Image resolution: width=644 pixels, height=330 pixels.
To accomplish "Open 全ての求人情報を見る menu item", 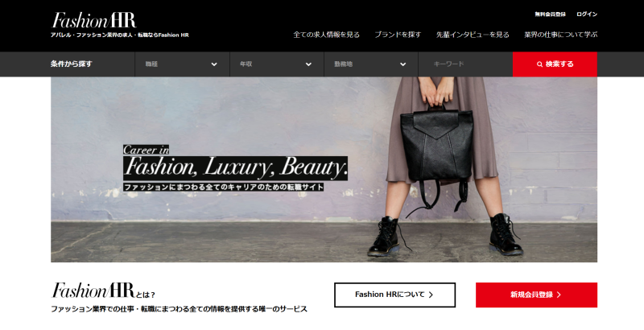I will click(x=327, y=35).
